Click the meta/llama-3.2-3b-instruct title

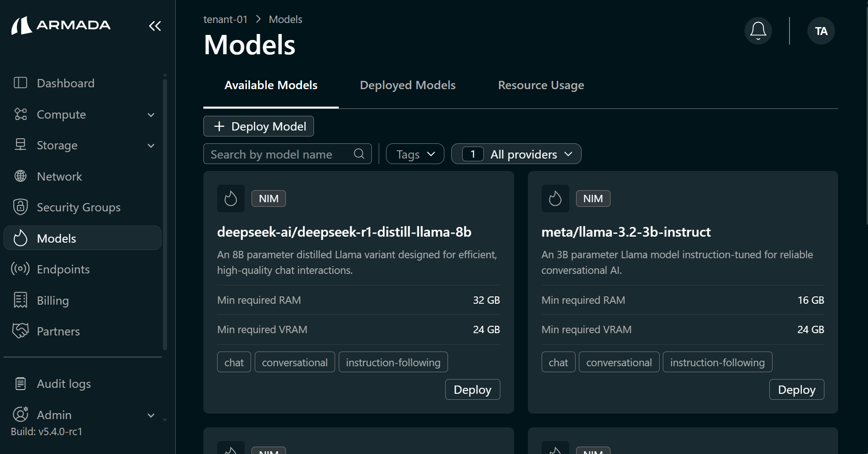[626, 232]
